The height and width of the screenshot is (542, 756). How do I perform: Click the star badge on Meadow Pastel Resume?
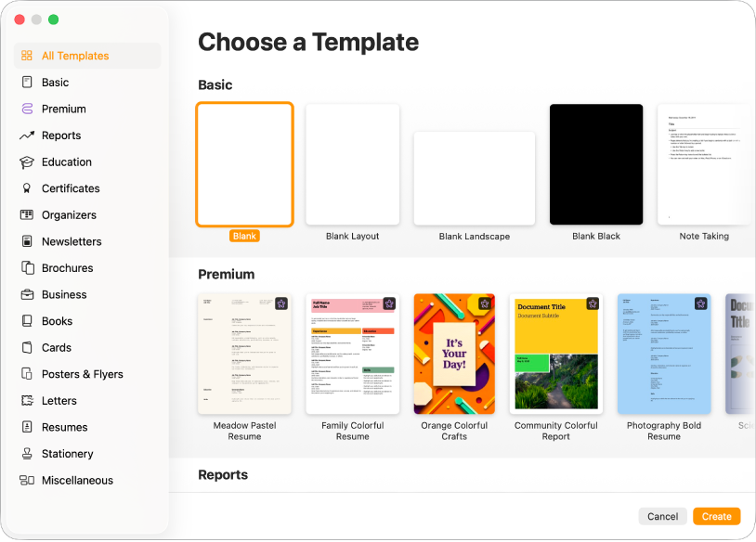click(x=282, y=303)
